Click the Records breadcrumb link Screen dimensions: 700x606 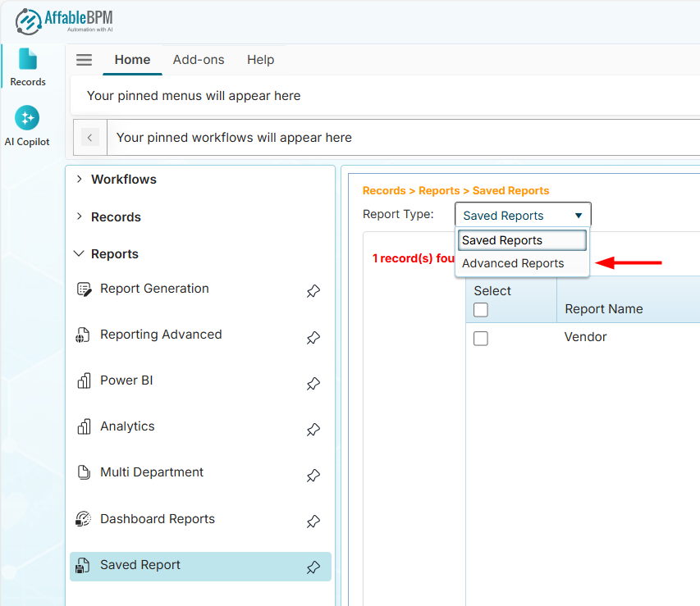[x=383, y=190]
